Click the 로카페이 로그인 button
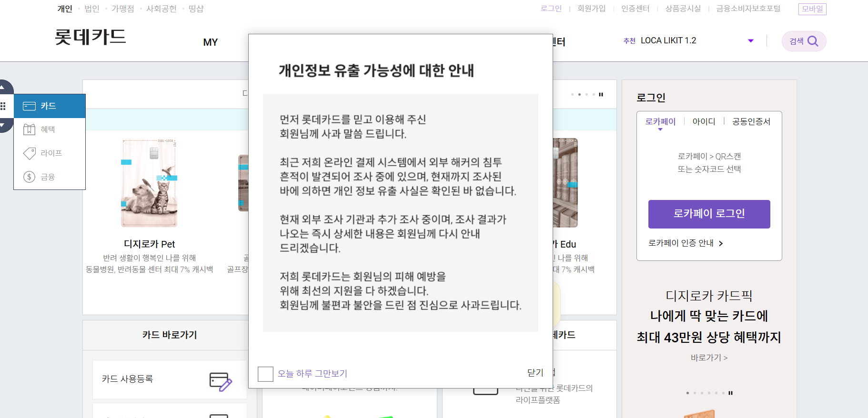The height and width of the screenshot is (418, 868). [x=709, y=214]
